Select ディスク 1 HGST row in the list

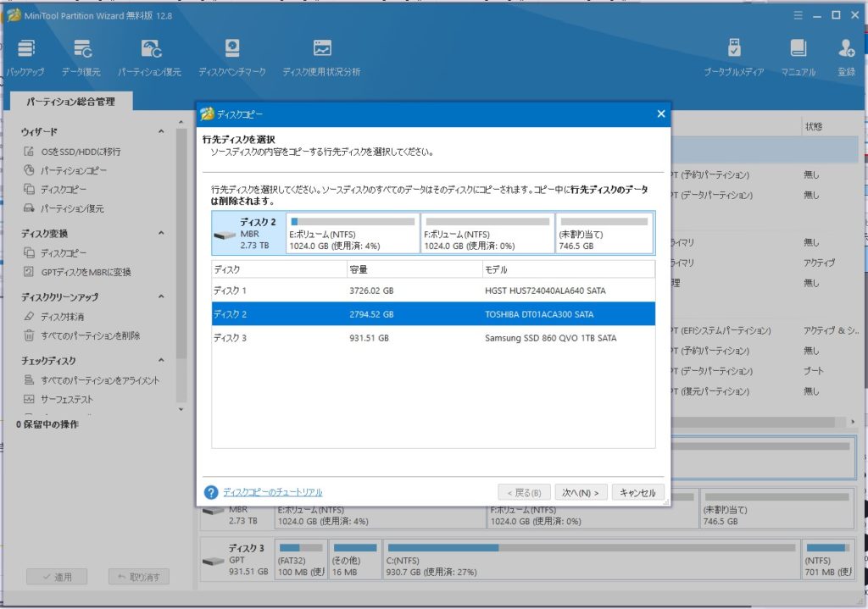pos(432,291)
